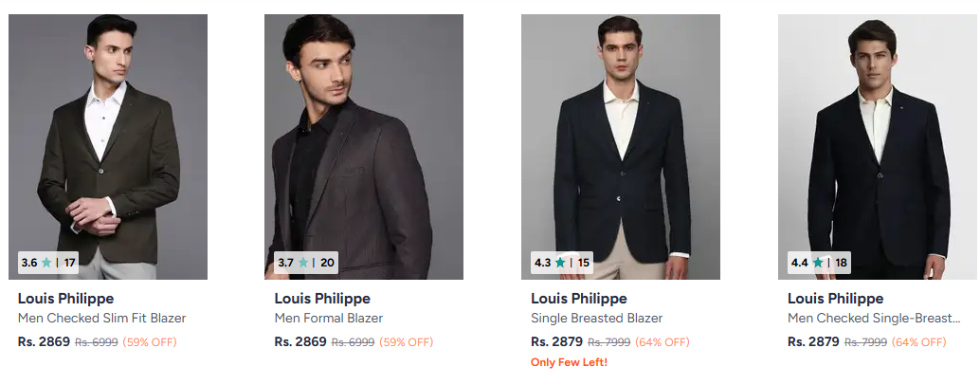Image resolution: width=980 pixels, height=385 pixels.
Task: Click the 4.3 rating star icon
Action: click(560, 263)
